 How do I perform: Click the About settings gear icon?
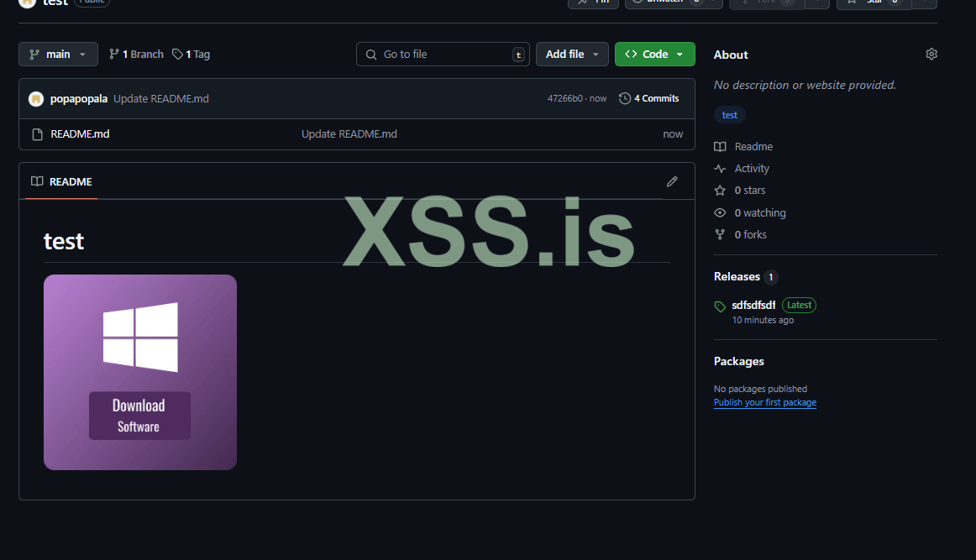tap(931, 54)
